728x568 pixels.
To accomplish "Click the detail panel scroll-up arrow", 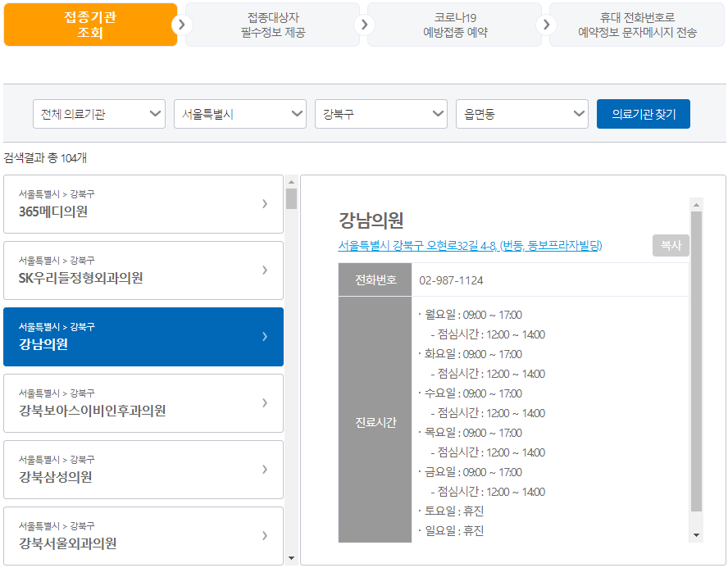I will click(x=696, y=205).
